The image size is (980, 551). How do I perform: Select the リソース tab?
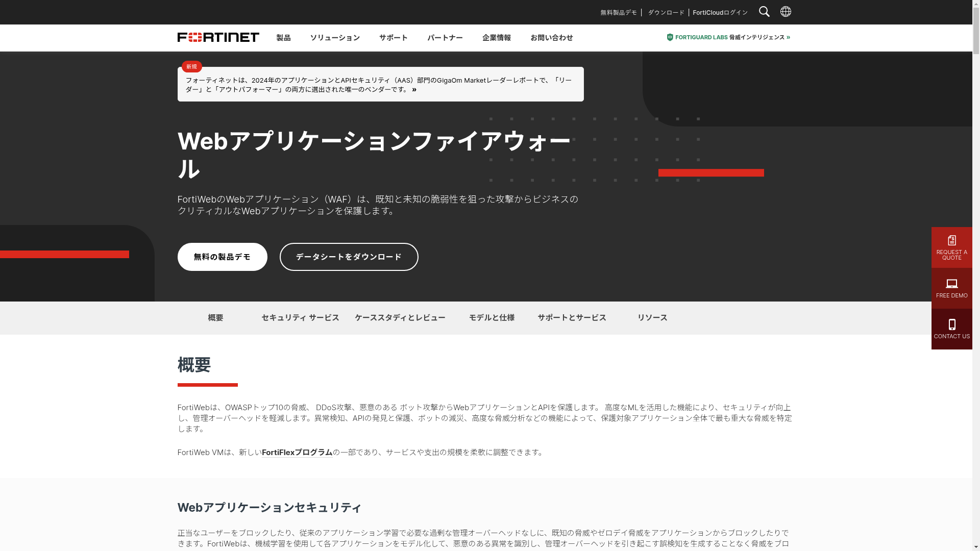pyautogui.click(x=652, y=318)
